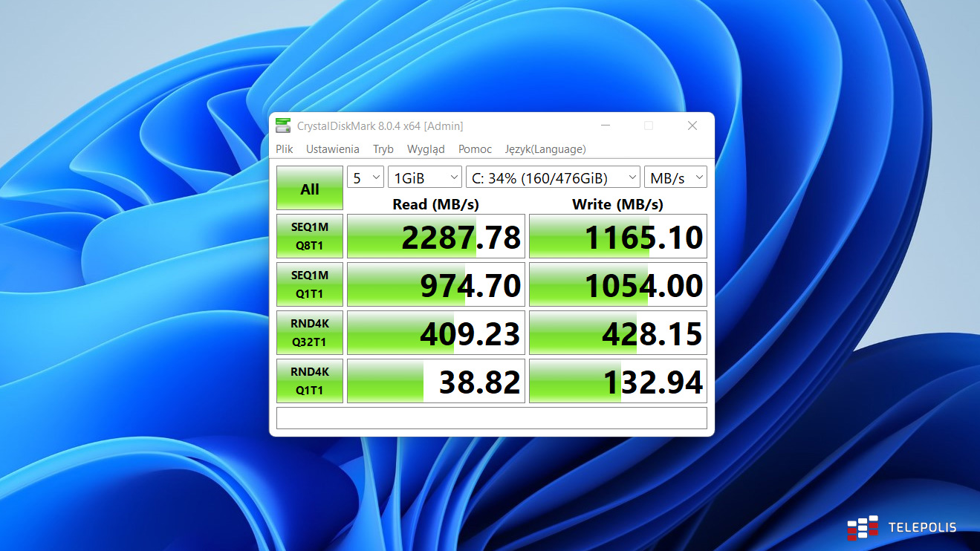Start all benchmarks with the All button
This screenshot has width=980, height=551.
pos(310,189)
